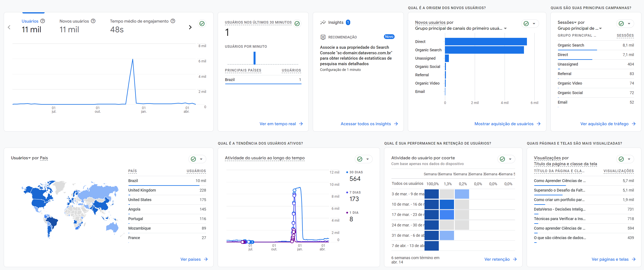Click the Direct bar in channels chart

click(486, 42)
